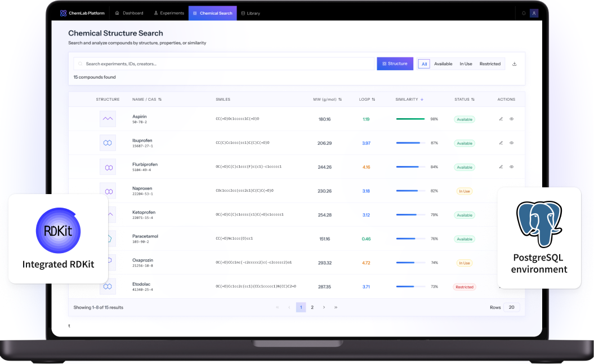Open the Etodolac structure thumbnail
Image resolution: width=594 pixels, height=364 pixels.
coord(108,286)
